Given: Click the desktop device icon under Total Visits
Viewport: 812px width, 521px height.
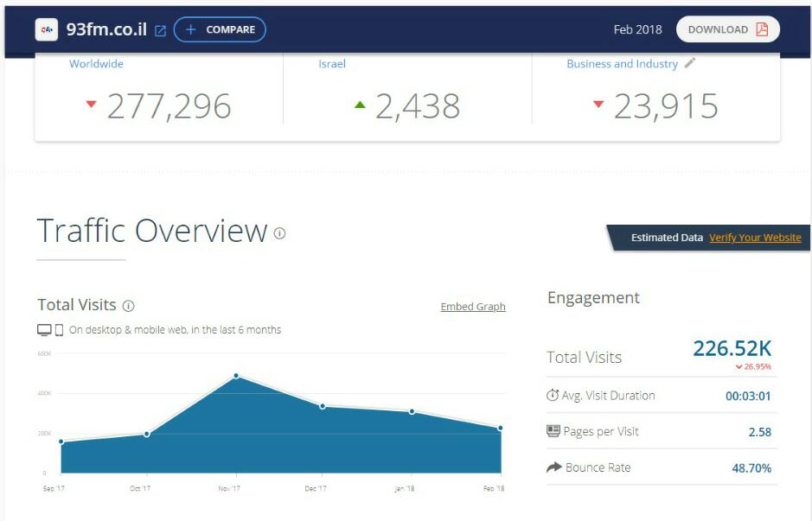Looking at the screenshot, I should click(x=44, y=330).
